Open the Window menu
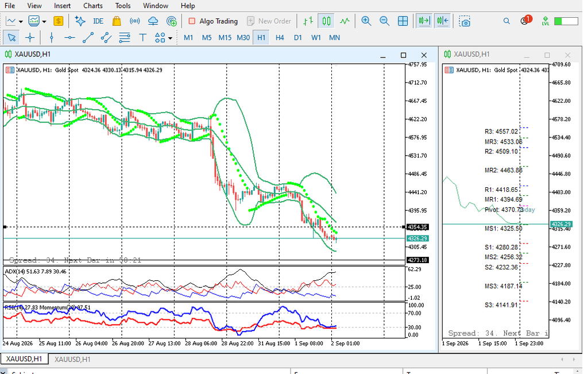588x374 pixels. 155,6
